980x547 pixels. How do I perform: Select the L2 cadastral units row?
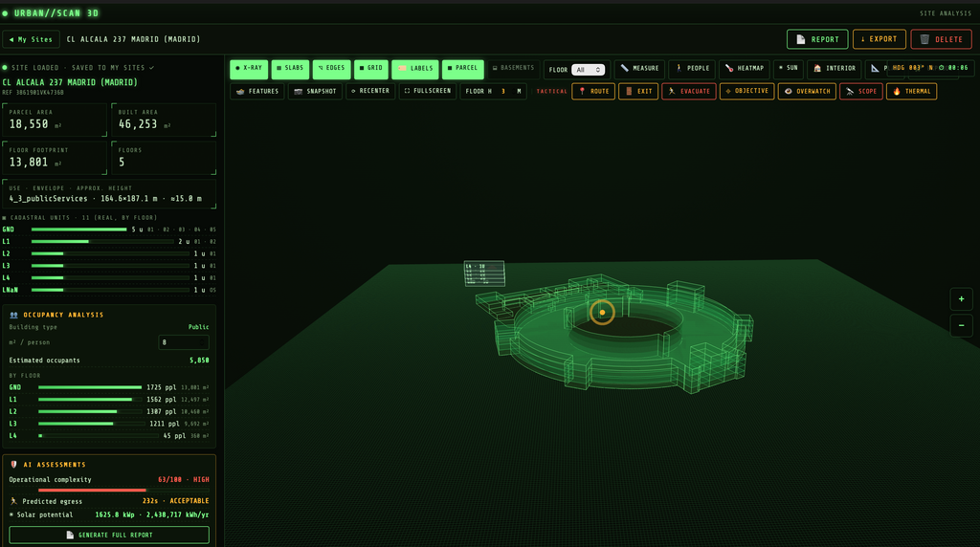(109, 253)
